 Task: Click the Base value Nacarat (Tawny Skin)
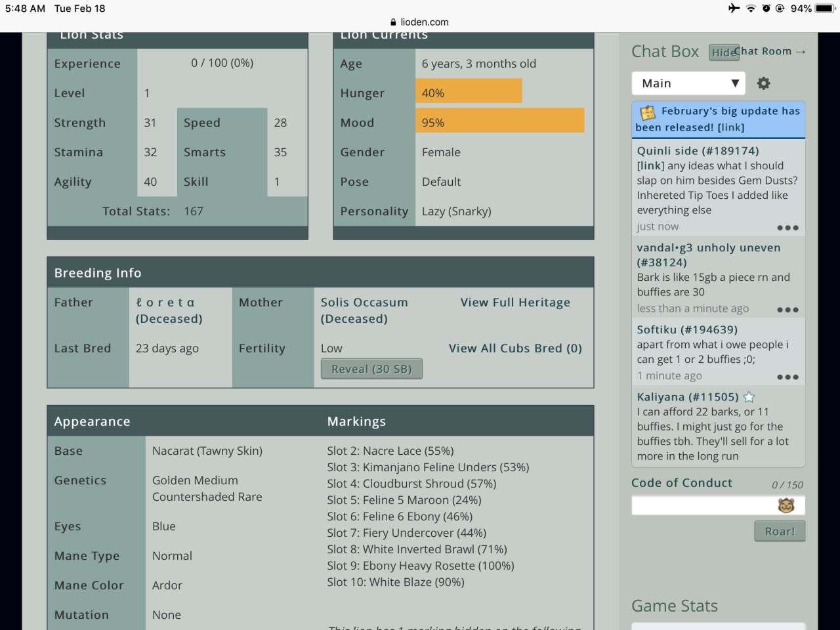(x=207, y=451)
